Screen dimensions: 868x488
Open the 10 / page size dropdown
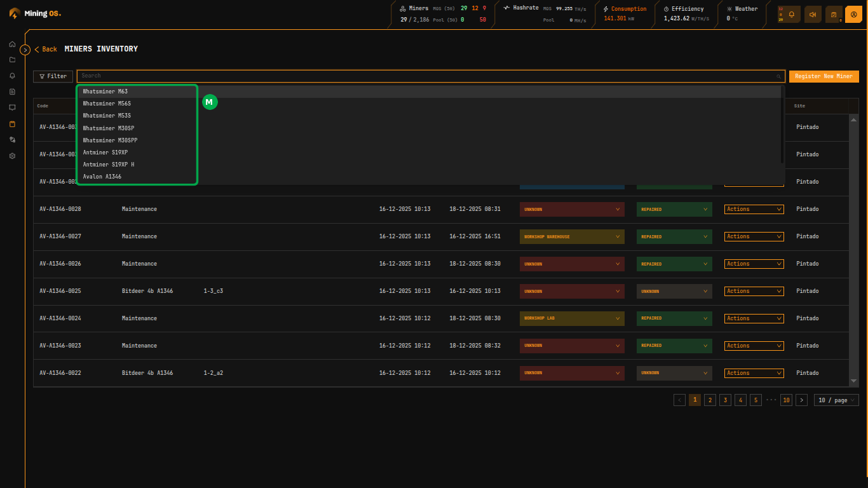[x=836, y=400]
